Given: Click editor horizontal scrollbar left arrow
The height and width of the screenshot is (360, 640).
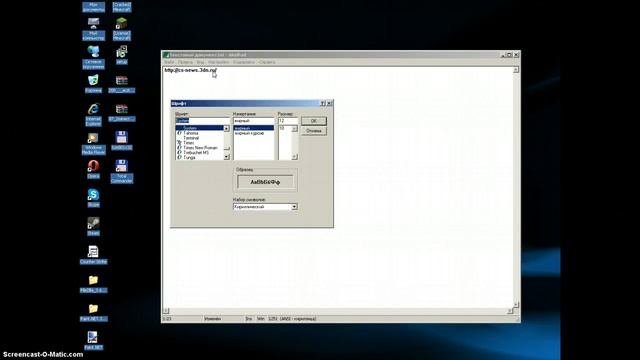Looking at the screenshot, I should coord(166,311).
